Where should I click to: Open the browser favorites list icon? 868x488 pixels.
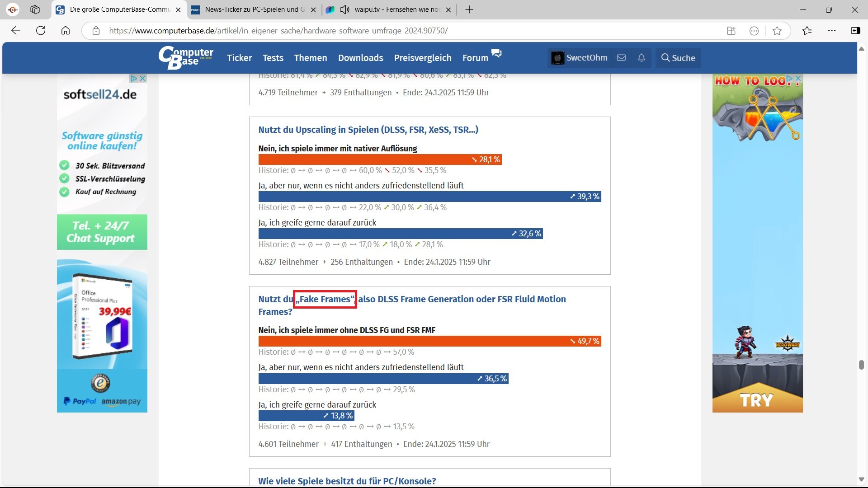(807, 31)
